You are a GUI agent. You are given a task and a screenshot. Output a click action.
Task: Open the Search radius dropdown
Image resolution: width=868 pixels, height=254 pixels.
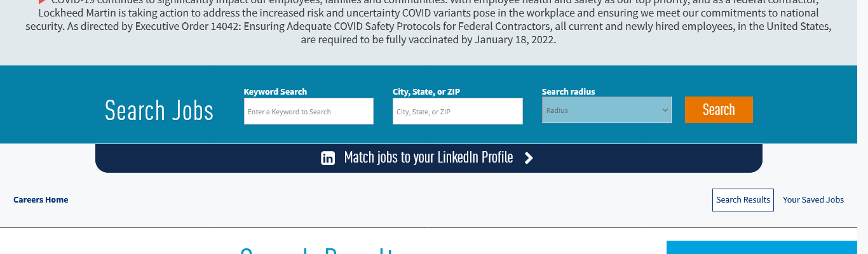click(x=606, y=110)
